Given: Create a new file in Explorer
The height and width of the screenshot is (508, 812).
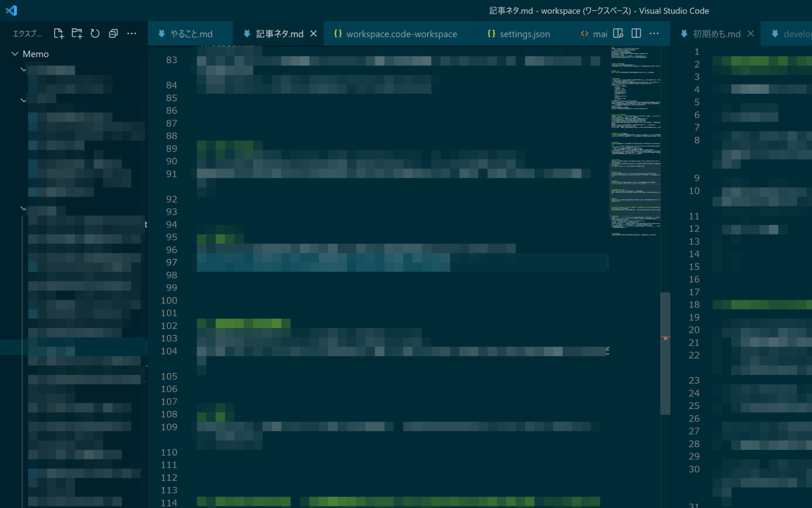Looking at the screenshot, I should point(58,34).
